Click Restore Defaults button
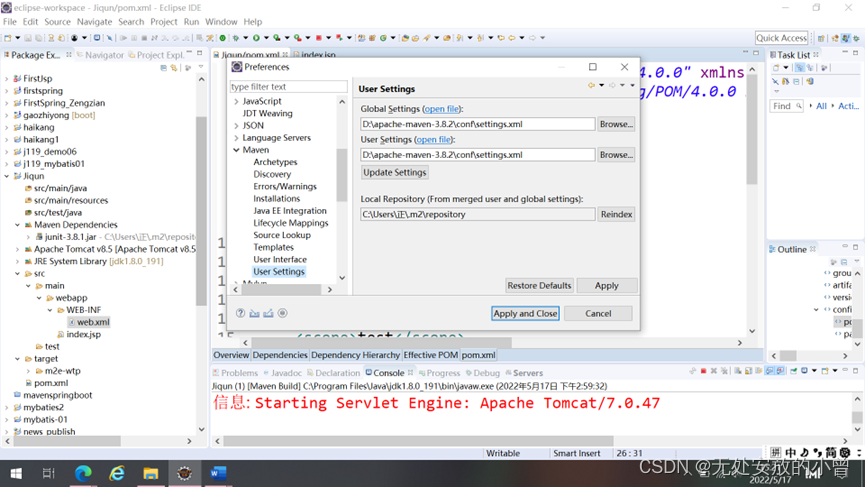 tap(539, 286)
